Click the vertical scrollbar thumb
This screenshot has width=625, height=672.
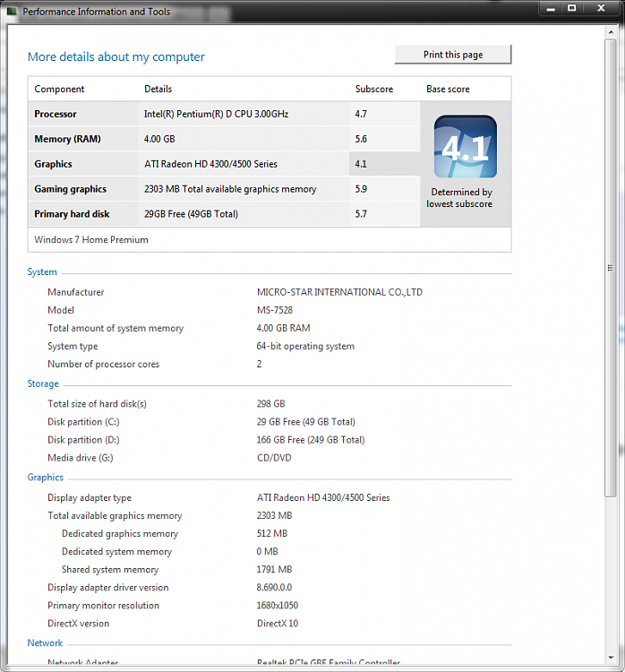pos(611,268)
